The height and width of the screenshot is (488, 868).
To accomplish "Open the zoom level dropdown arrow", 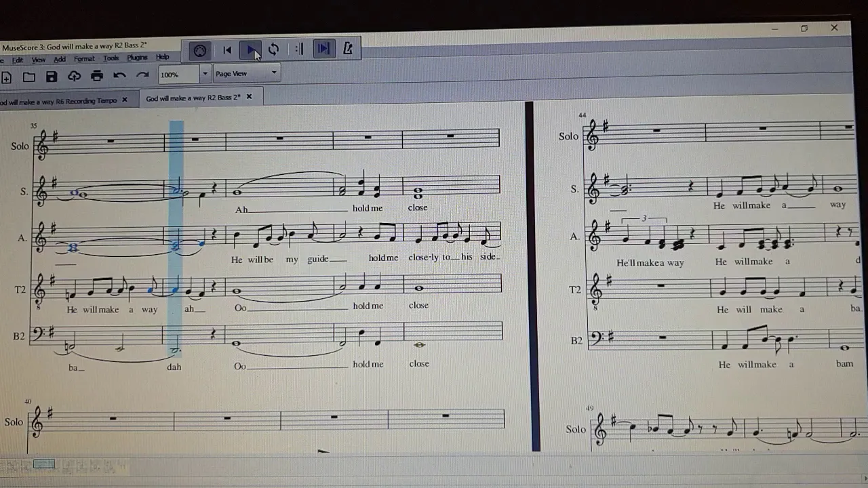I will click(x=205, y=73).
